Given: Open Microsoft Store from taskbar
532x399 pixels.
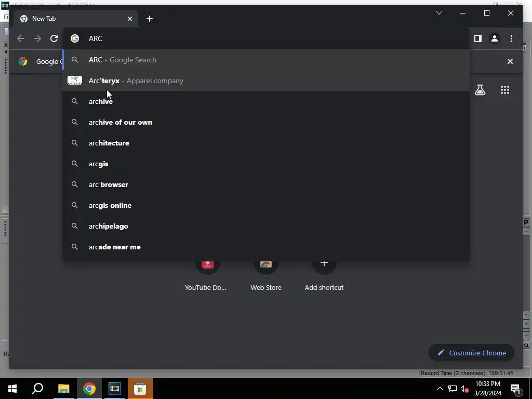Looking at the screenshot, I should 140,389.
